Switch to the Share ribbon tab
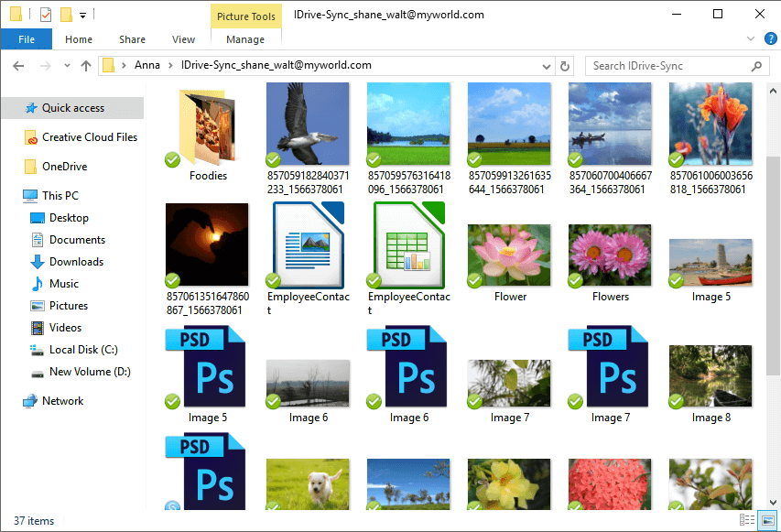Image resolution: width=781 pixels, height=532 pixels. pos(132,39)
